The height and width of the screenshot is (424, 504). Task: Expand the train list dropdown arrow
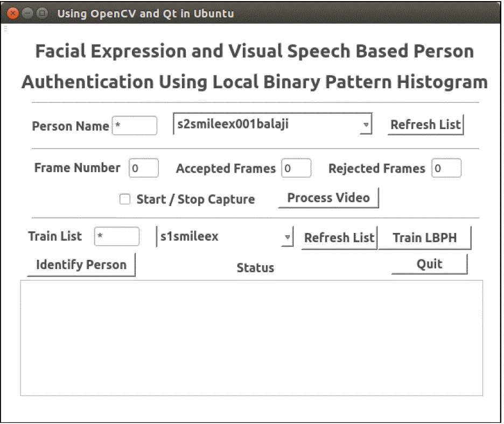click(x=288, y=237)
